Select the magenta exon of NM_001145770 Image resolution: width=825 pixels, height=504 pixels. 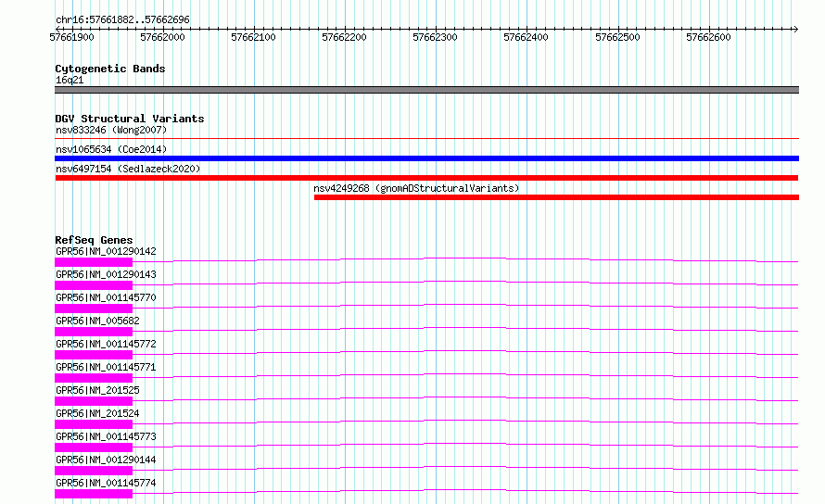(x=94, y=309)
